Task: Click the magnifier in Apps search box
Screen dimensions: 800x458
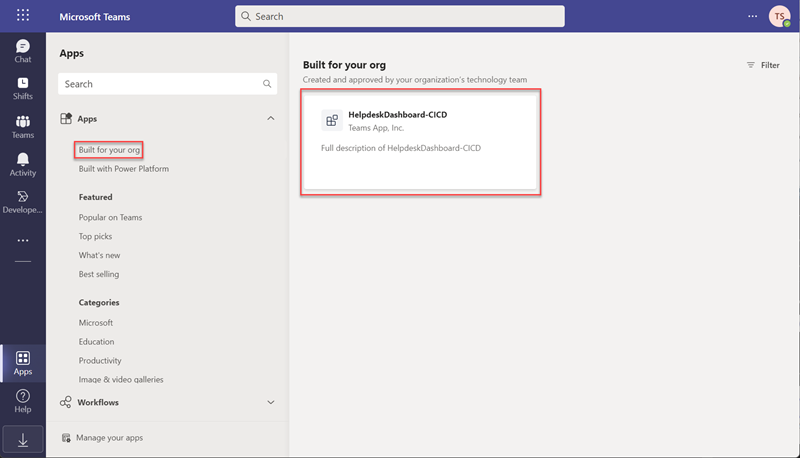Action: pos(267,84)
